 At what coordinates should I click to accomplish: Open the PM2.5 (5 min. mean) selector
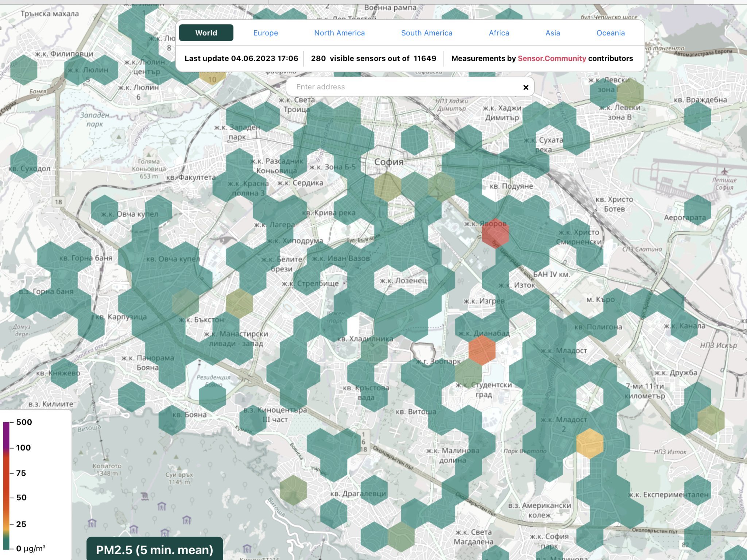point(155,549)
